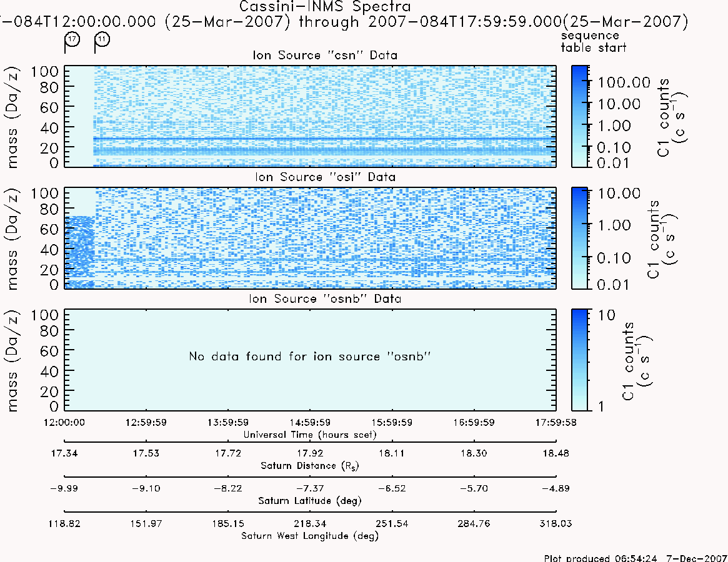Click the Saturn distance value 17.53

click(146, 453)
